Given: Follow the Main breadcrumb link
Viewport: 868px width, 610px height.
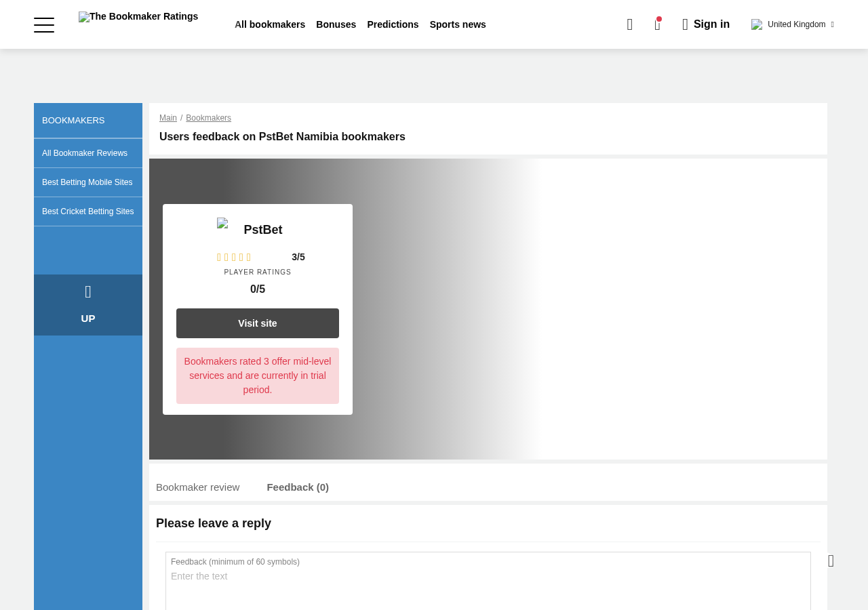Looking at the screenshot, I should tap(168, 118).
